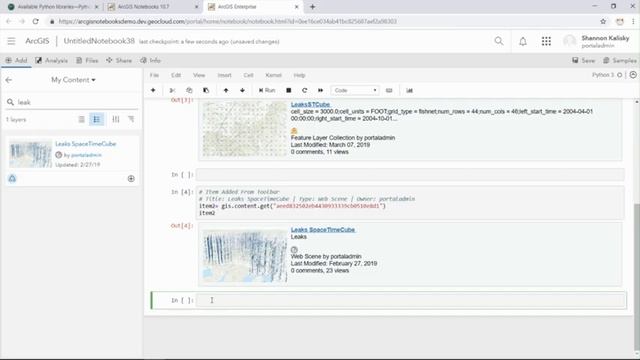The width and height of the screenshot is (640, 360).
Task: Click the LeaksSTCube output thumbnail
Action: [244, 129]
